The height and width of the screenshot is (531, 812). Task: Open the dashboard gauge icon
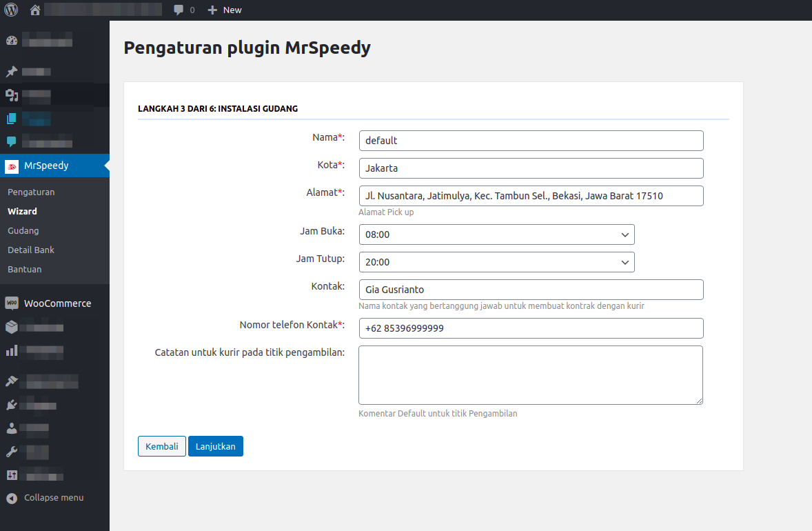pyautogui.click(x=12, y=41)
